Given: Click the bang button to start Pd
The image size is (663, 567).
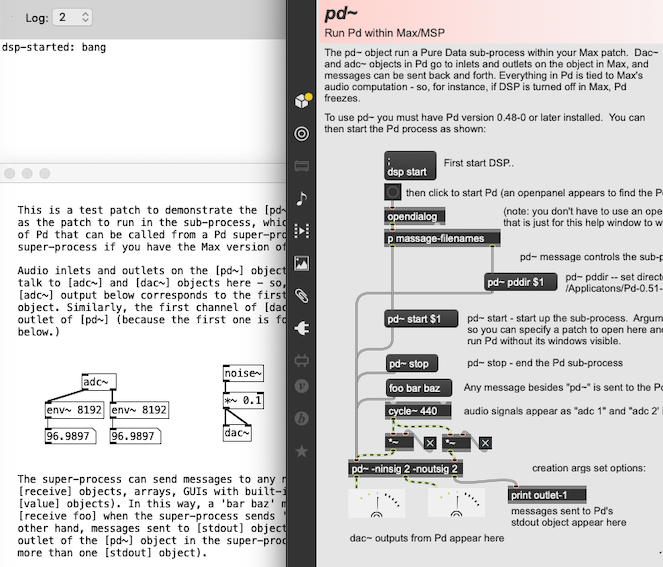Looking at the screenshot, I should [393, 192].
